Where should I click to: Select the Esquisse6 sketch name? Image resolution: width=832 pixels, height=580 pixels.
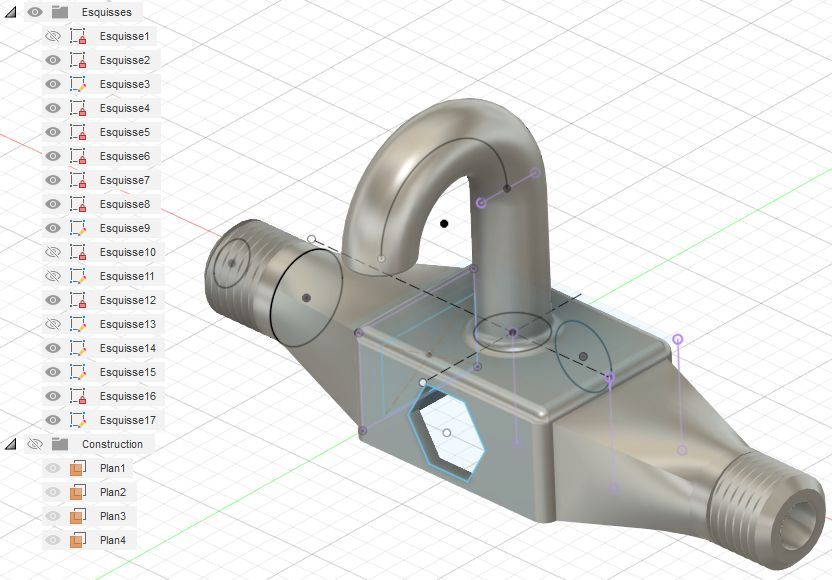pyautogui.click(x=125, y=156)
